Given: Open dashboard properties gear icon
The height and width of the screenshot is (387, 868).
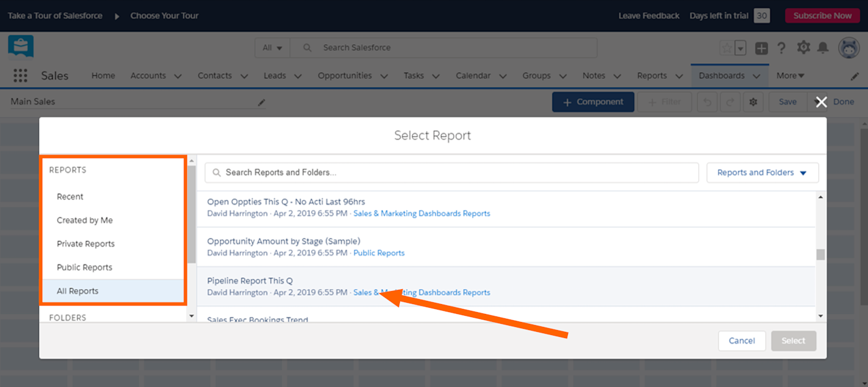Looking at the screenshot, I should click(x=753, y=102).
